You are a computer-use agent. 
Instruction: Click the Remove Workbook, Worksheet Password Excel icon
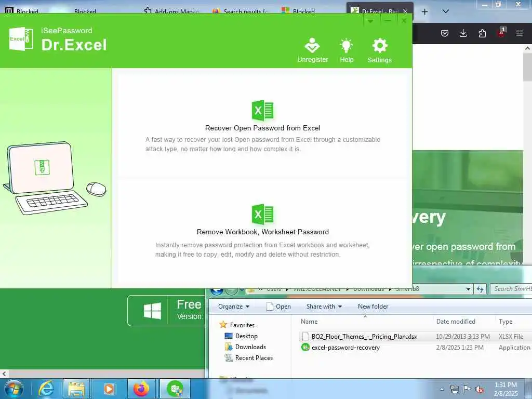coord(262,214)
